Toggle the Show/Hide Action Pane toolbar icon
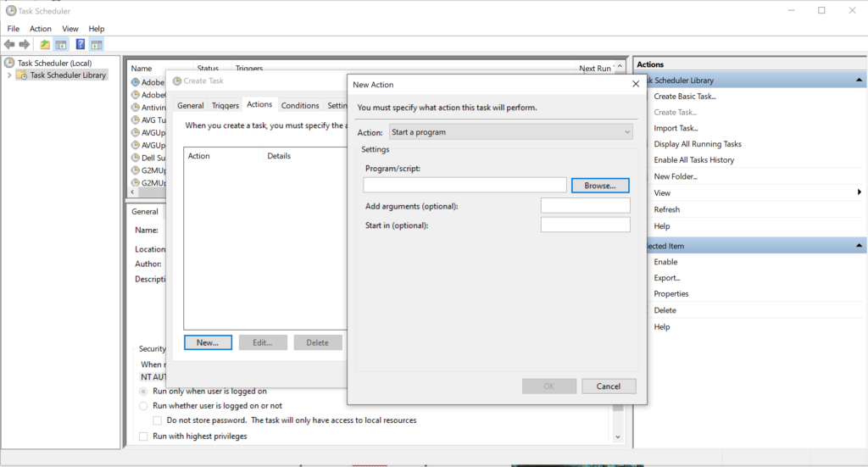 tap(97, 44)
